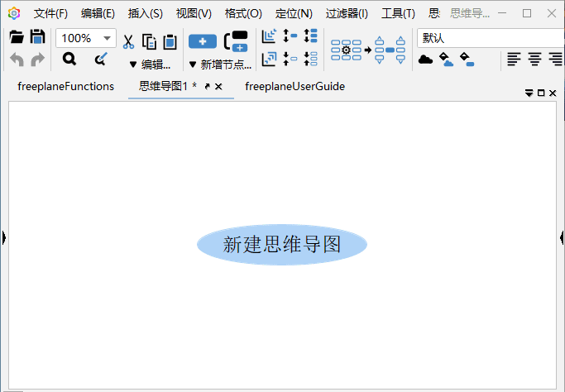This screenshot has height=392, width=565.
Task: Open Find with the magnifier icon
Action: coord(69,59)
